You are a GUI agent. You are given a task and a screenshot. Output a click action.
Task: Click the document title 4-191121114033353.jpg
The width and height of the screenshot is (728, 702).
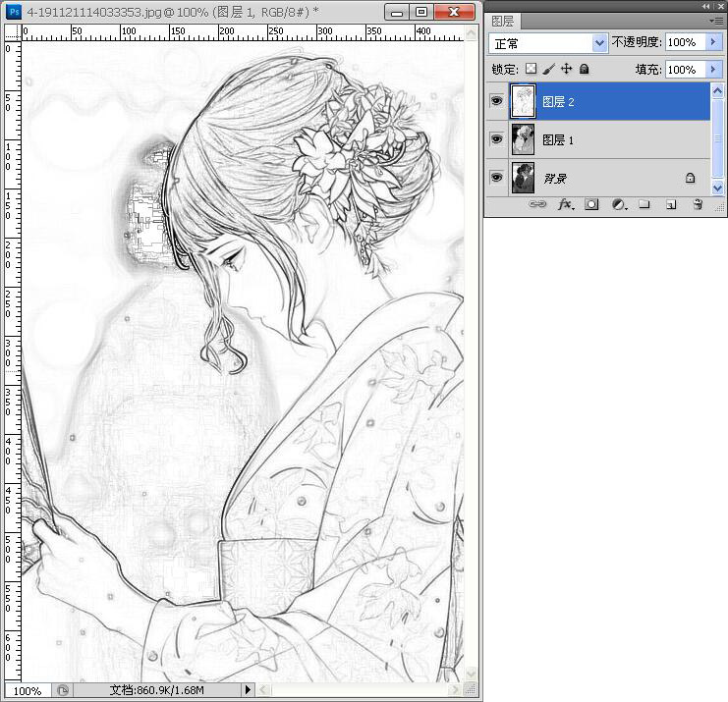tap(94, 12)
